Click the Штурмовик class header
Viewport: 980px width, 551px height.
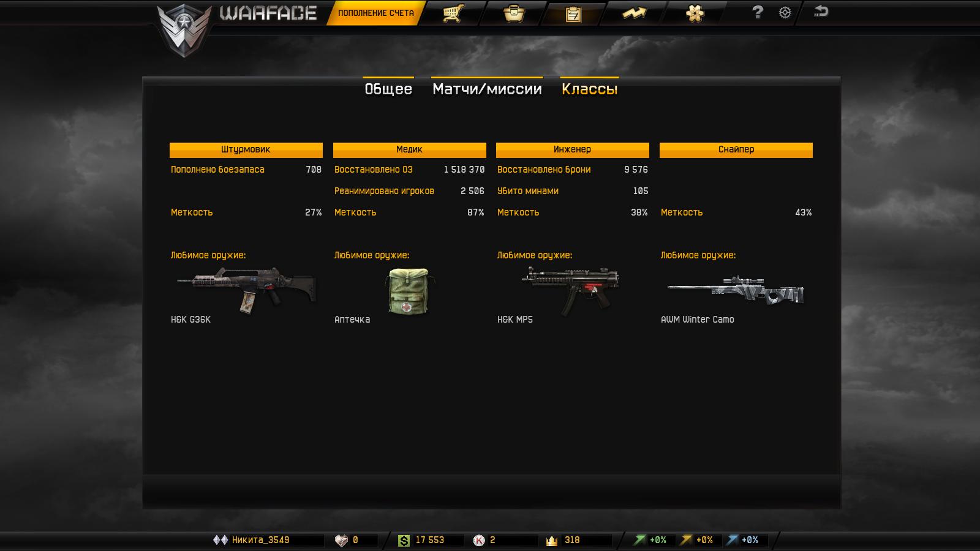[246, 150]
